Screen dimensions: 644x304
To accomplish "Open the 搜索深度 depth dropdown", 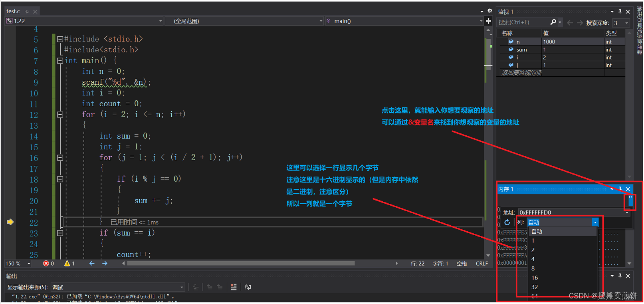I will pyautogui.click(x=621, y=23).
